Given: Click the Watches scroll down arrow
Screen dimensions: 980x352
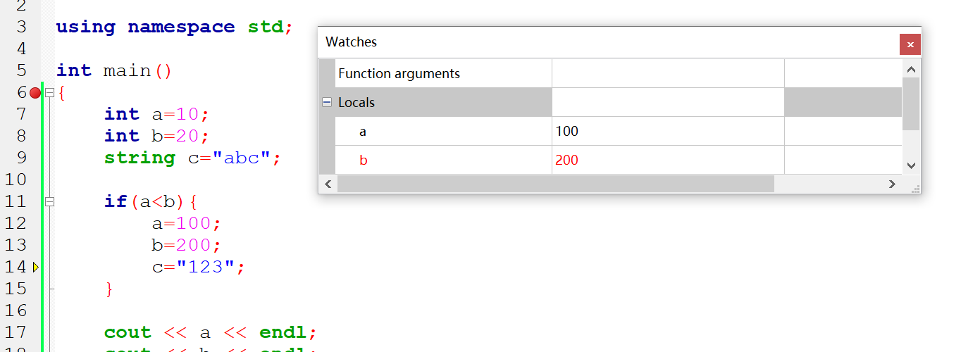Looking at the screenshot, I should click(x=910, y=165).
